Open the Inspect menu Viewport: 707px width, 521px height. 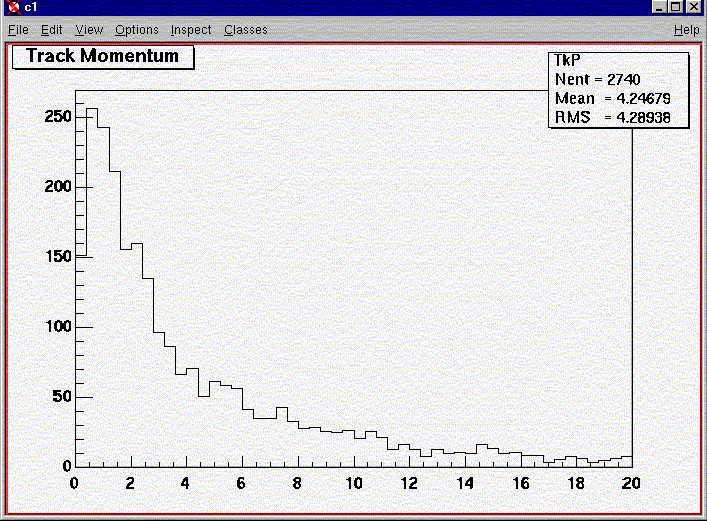pos(191,30)
